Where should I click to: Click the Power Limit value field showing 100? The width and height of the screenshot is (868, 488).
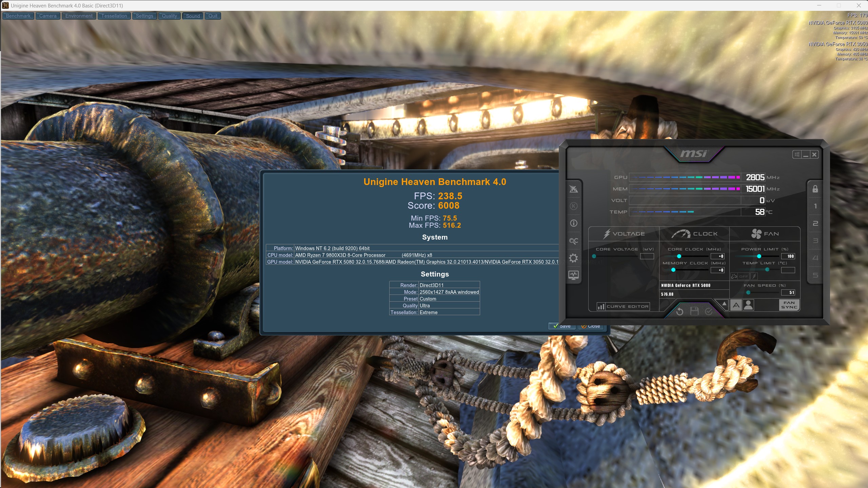(788, 256)
